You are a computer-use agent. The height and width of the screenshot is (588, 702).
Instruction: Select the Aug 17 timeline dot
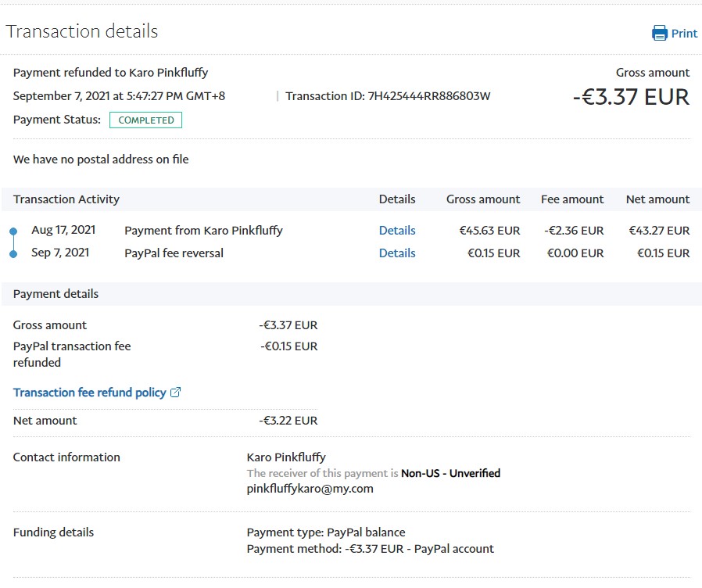tap(13, 231)
